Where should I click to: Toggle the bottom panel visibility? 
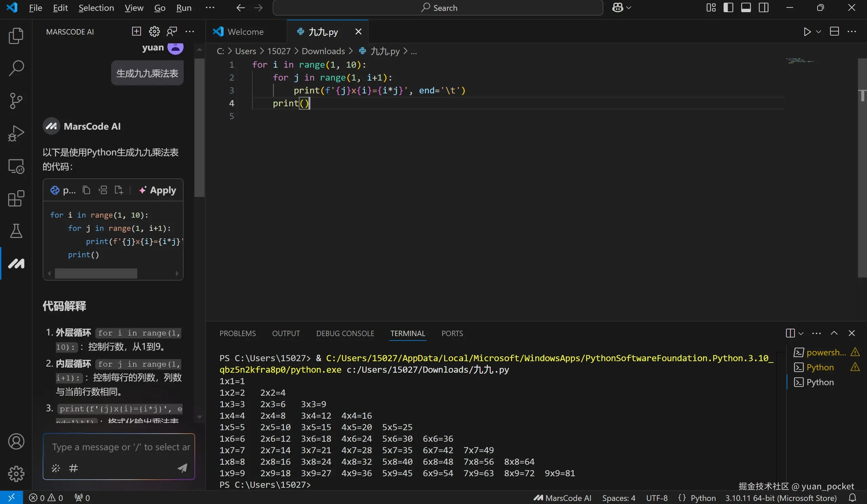[746, 7]
